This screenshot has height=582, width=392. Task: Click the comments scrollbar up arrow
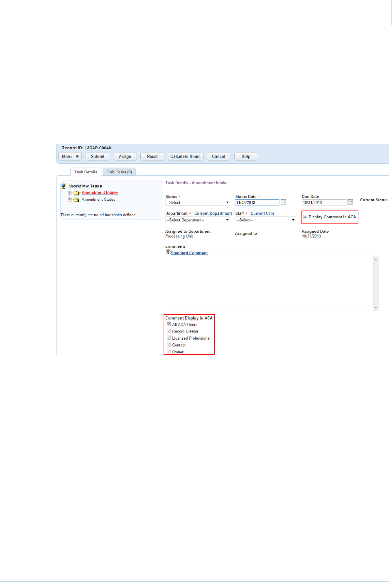(376, 259)
